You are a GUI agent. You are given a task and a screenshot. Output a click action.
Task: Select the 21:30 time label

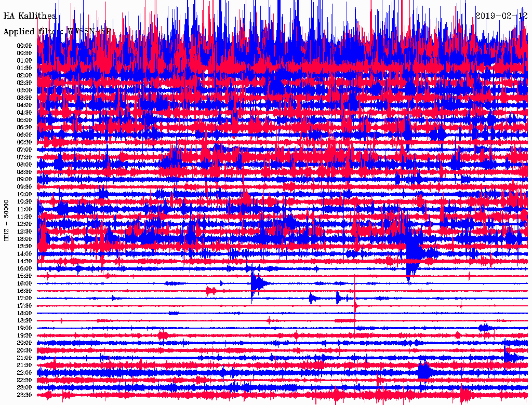(24, 366)
